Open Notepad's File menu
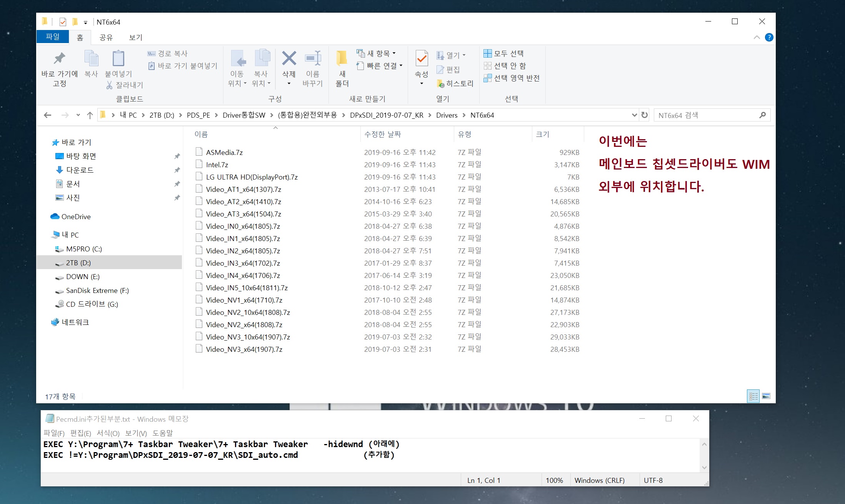The height and width of the screenshot is (504, 845). [54, 433]
